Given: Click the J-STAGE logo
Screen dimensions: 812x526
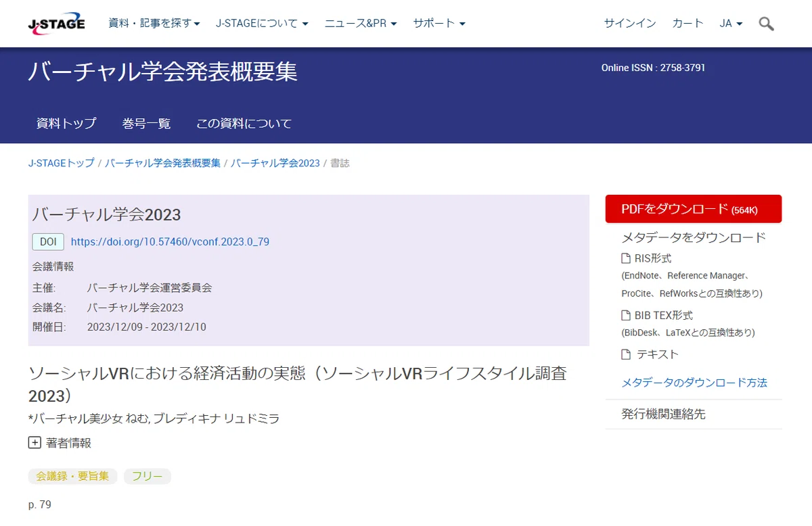Looking at the screenshot, I should tap(56, 23).
